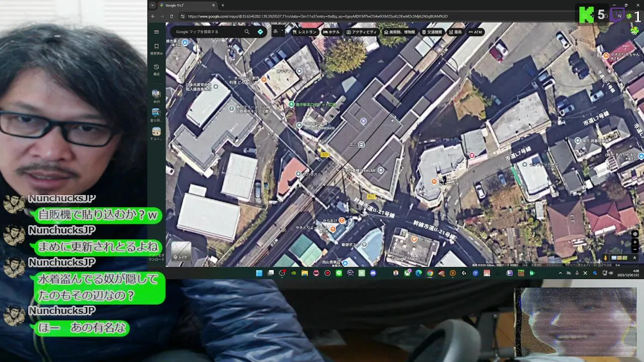
Task: Select the ホテル category chip
Action: click(332, 32)
